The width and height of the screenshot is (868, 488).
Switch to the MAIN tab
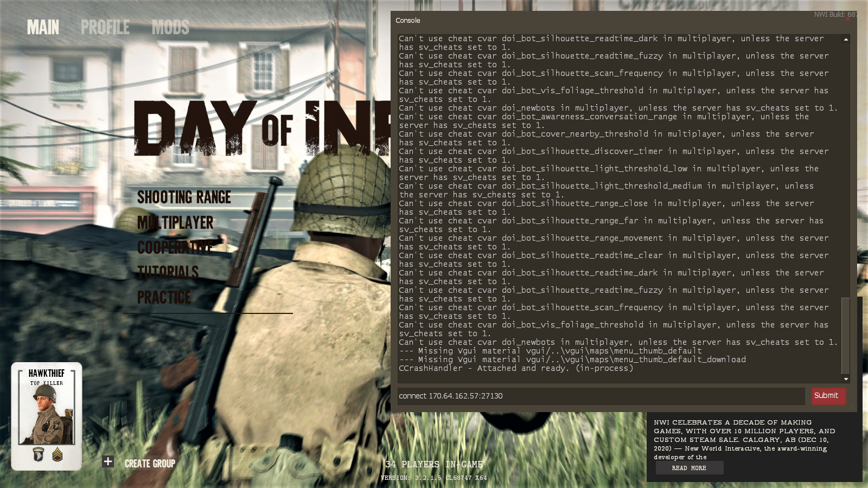click(x=43, y=27)
